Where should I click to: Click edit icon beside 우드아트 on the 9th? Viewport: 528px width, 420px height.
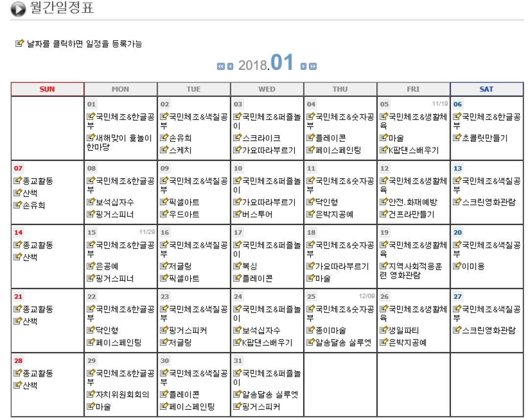tap(164, 214)
